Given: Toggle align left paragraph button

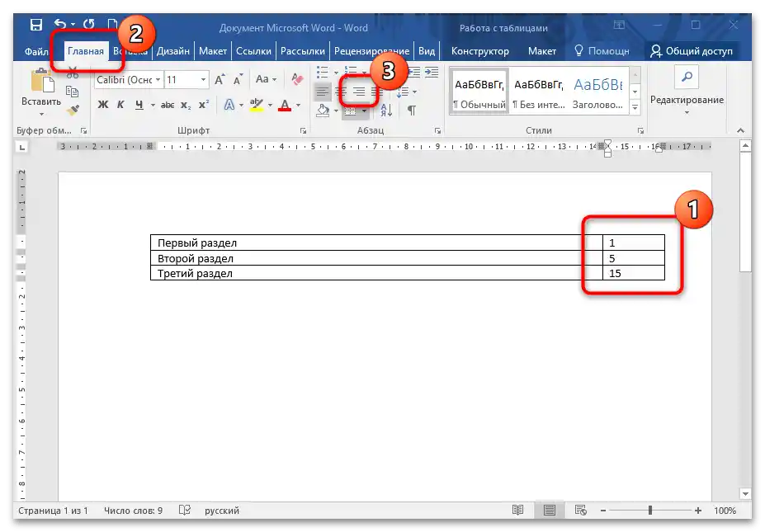Looking at the screenshot, I should pos(322,92).
